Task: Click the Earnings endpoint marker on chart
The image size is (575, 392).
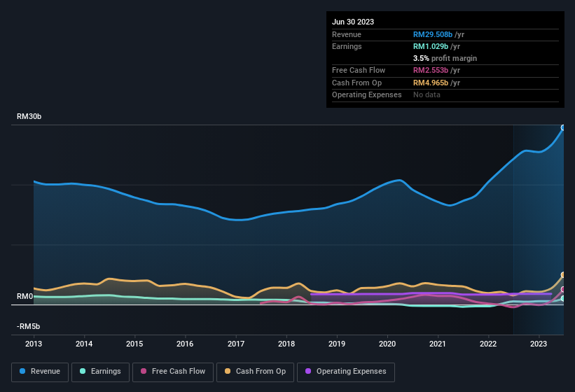Action: 563,299
